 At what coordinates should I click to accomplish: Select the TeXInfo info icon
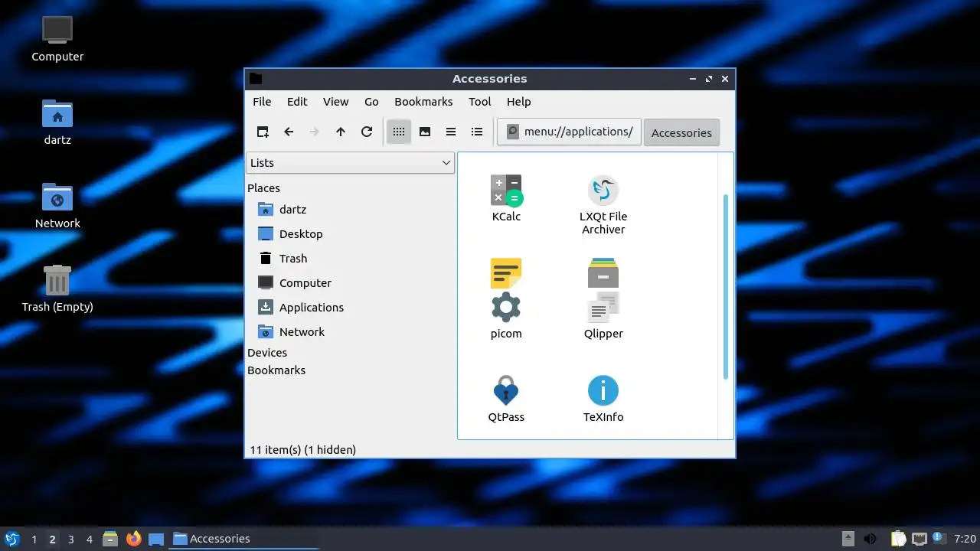coord(603,390)
